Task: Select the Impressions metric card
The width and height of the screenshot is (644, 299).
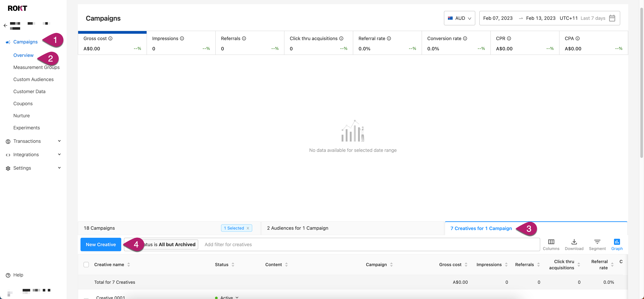Action: [x=181, y=43]
